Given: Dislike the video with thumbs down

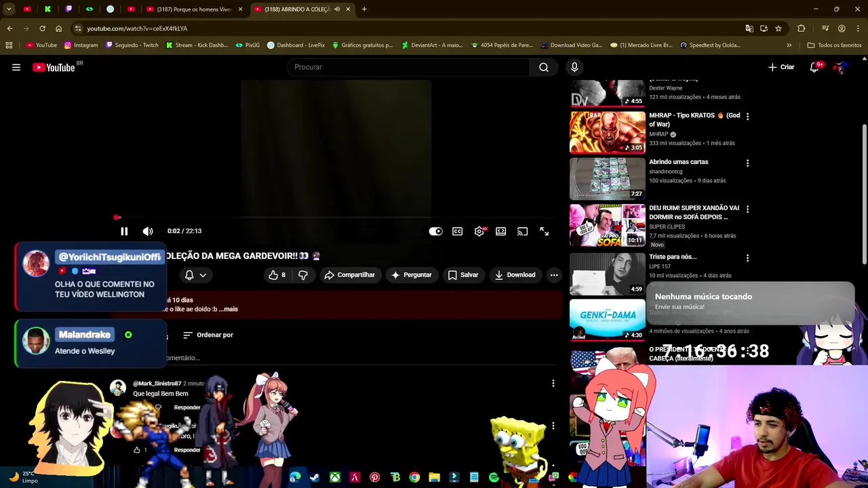Looking at the screenshot, I should [303, 274].
